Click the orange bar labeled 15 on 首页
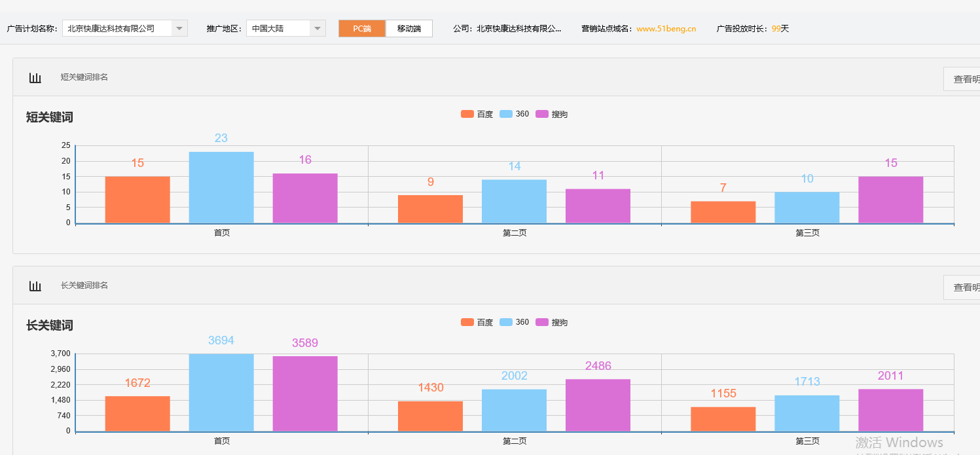 click(137, 200)
